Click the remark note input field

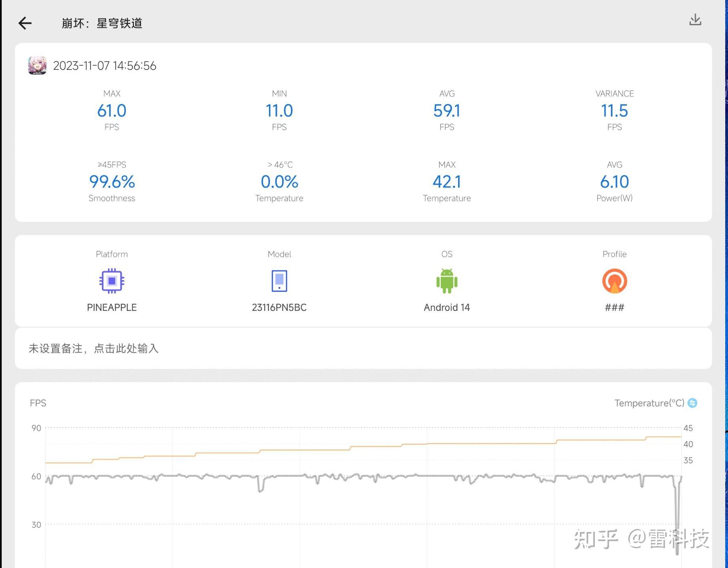(363, 348)
